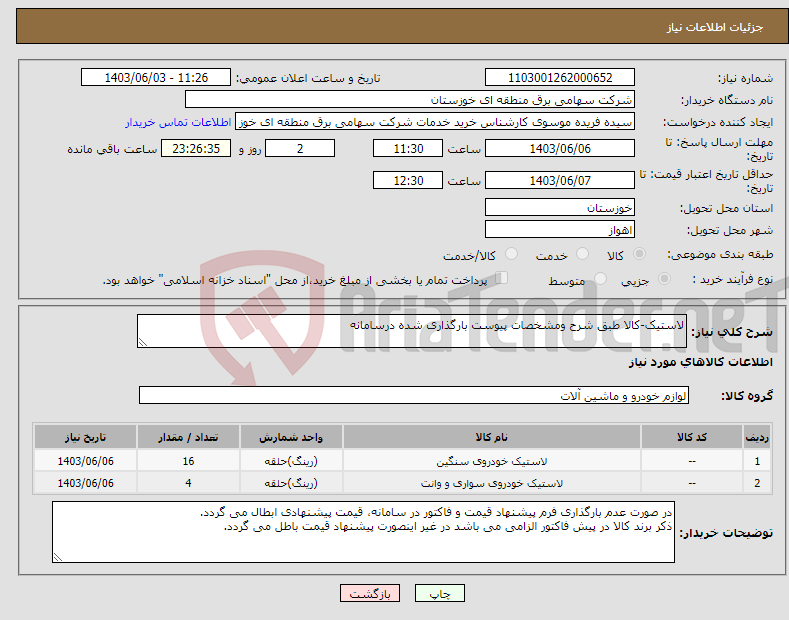Viewport: 789px width, 620px height.
Task: Click the بازگشت (back) button
Action: tap(370, 593)
